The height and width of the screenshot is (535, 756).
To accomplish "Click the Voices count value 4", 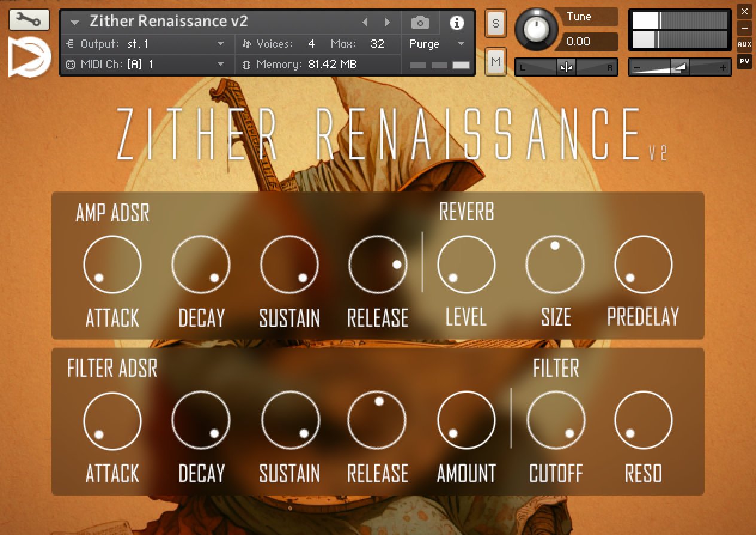I will (x=312, y=44).
